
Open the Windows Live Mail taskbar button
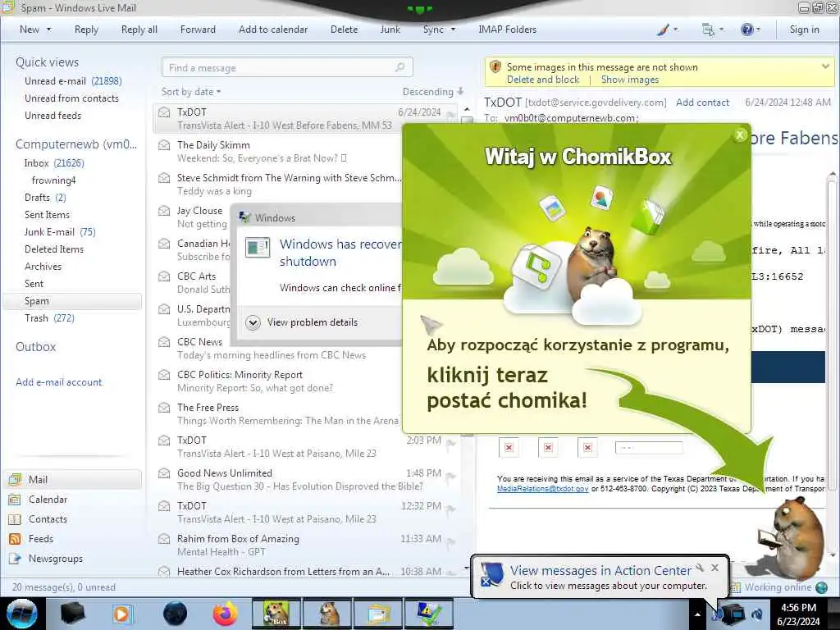(x=378, y=614)
